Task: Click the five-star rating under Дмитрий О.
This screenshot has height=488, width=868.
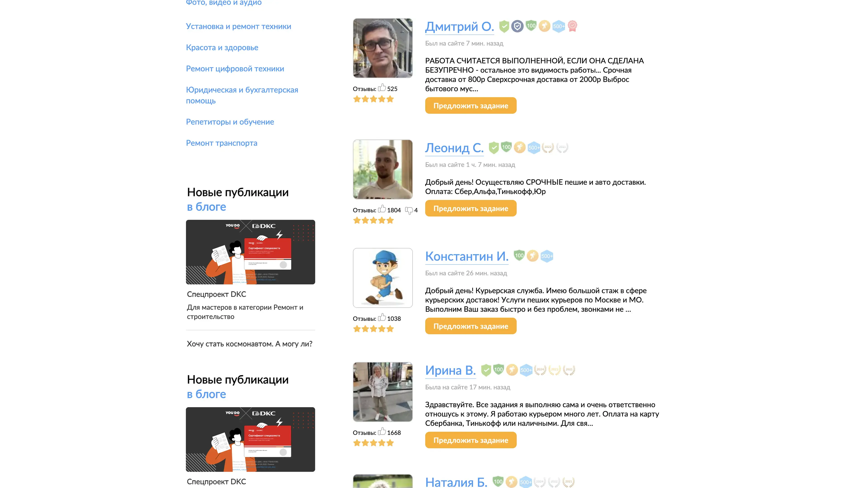Action: pos(373,99)
